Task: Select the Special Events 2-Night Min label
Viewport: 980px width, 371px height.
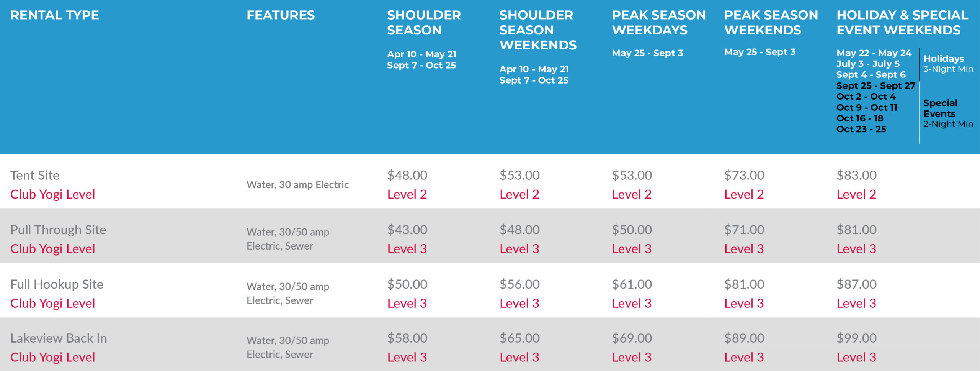Action: click(x=948, y=113)
